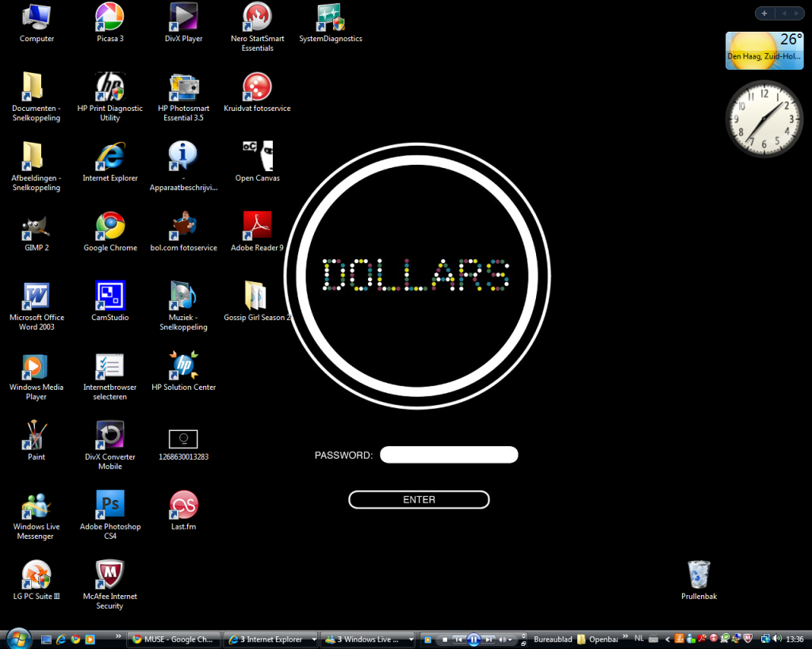The width and height of the screenshot is (812, 649).
Task: Pause playback in the Media Player toolbar
Action: point(473,639)
